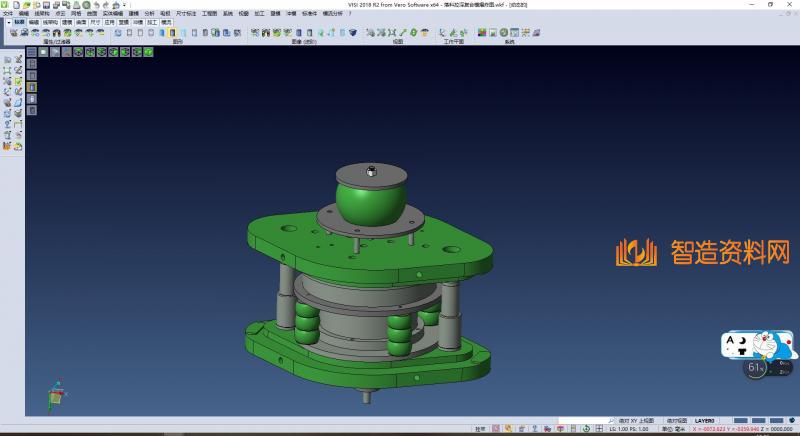Open the LAYER0 layer selector
This screenshot has height=436, width=800.
tap(705, 420)
